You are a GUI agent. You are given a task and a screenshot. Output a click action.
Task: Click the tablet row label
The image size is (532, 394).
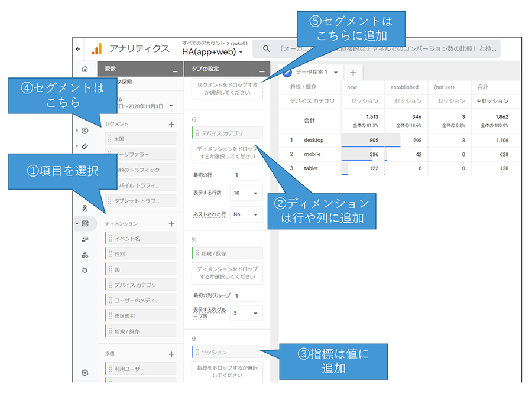[x=311, y=168]
